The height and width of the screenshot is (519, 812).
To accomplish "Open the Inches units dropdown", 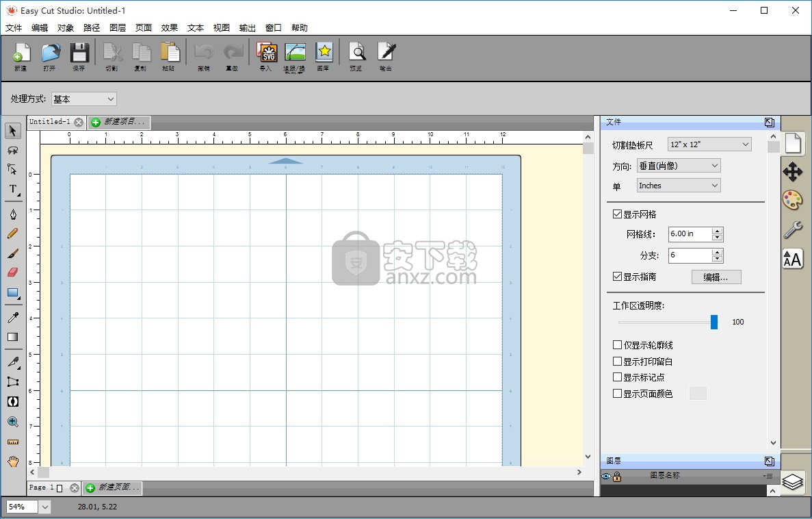I will pyautogui.click(x=679, y=186).
